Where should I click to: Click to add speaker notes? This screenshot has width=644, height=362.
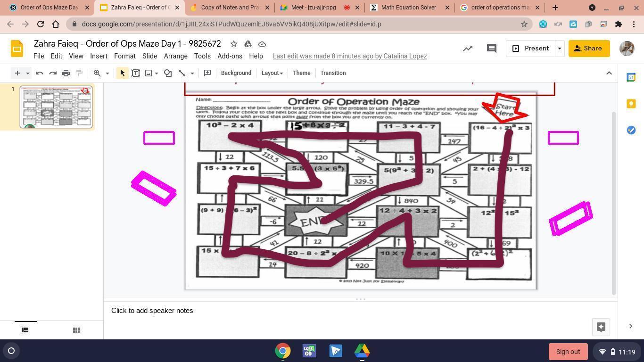(x=152, y=311)
